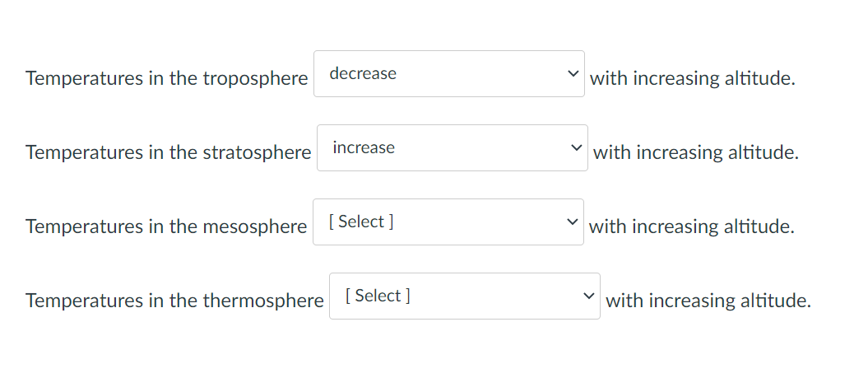Click "[ Select ]" placeholder in the thermosphere row
This screenshot has width=868, height=378.
click(378, 296)
